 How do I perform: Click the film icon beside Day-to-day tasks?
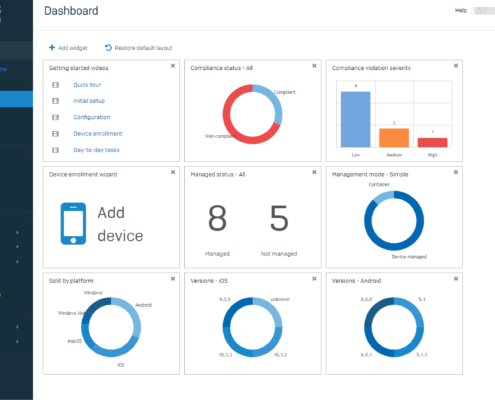click(56, 150)
